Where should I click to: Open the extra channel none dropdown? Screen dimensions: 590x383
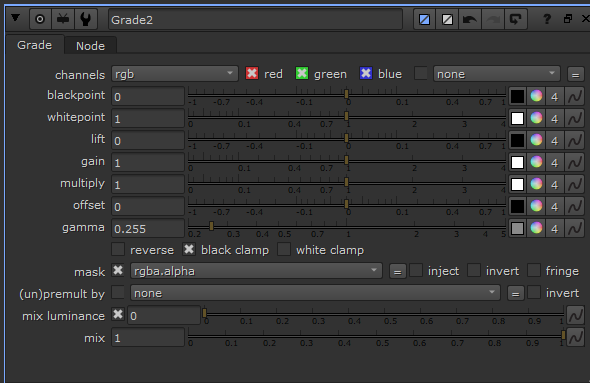(x=497, y=74)
